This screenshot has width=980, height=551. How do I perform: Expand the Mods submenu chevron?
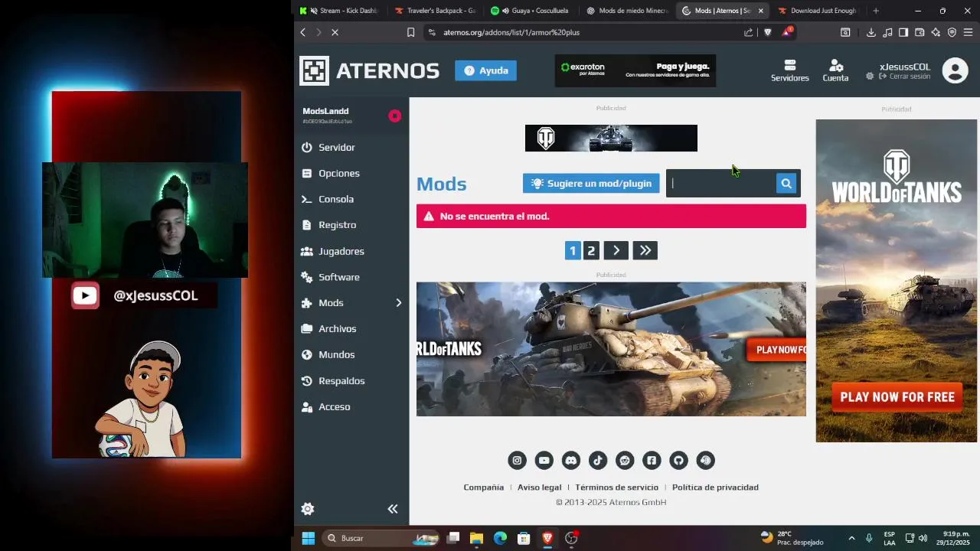398,303
